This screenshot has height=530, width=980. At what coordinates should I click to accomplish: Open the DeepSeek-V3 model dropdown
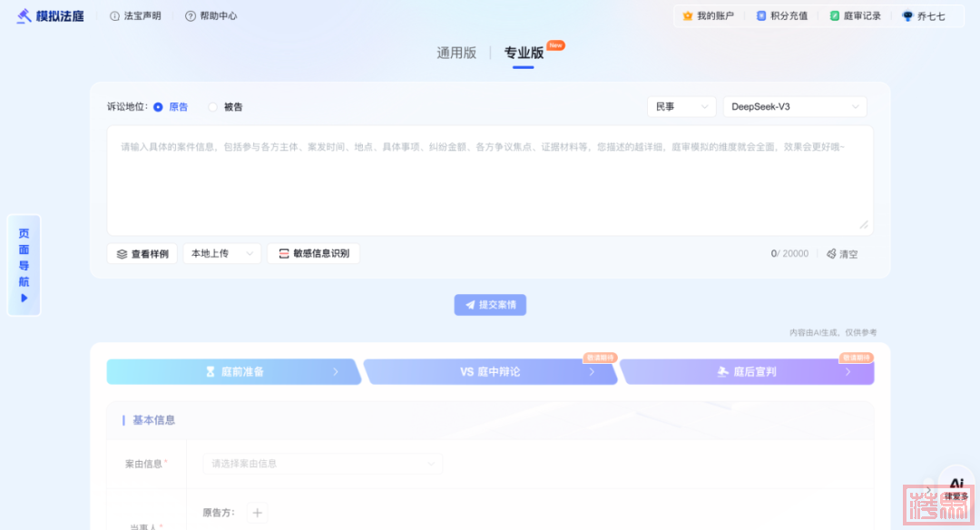pos(794,107)
